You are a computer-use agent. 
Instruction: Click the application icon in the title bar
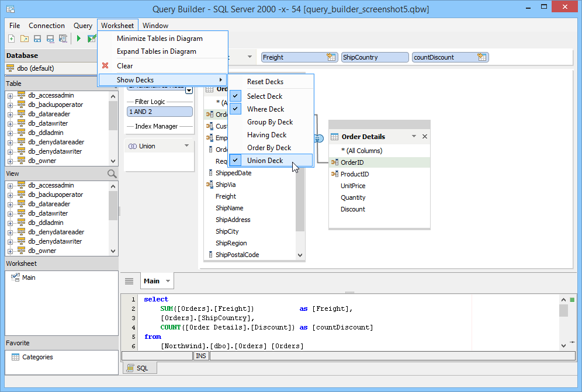pos(11,9)
